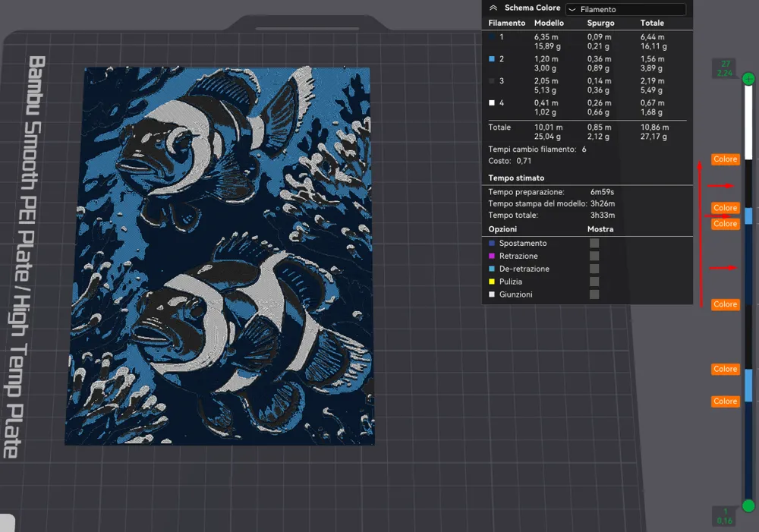Click the clownfish model on the build plate
Screen dimensions: 759x532
click(220, 257)
